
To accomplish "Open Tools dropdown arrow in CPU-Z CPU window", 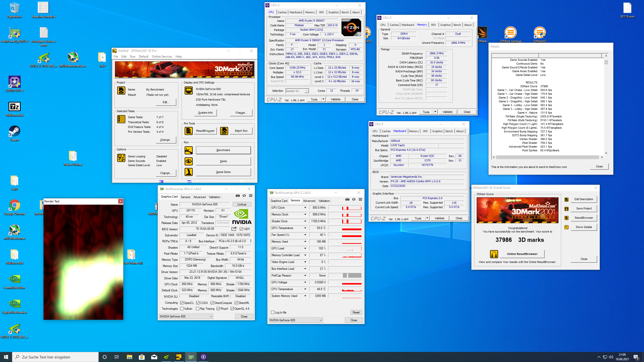I will [323, 99].
